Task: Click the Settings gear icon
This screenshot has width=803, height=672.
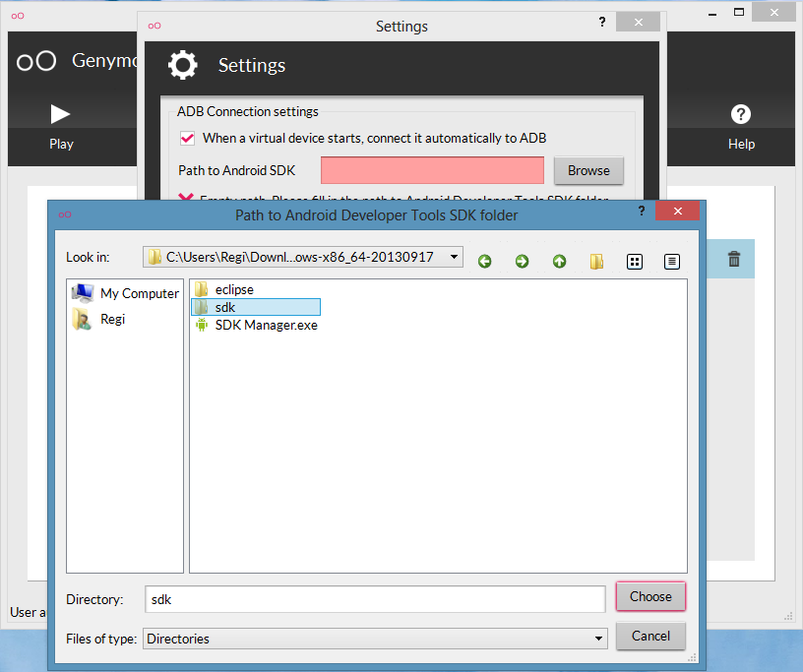Action: click(183, 65)
